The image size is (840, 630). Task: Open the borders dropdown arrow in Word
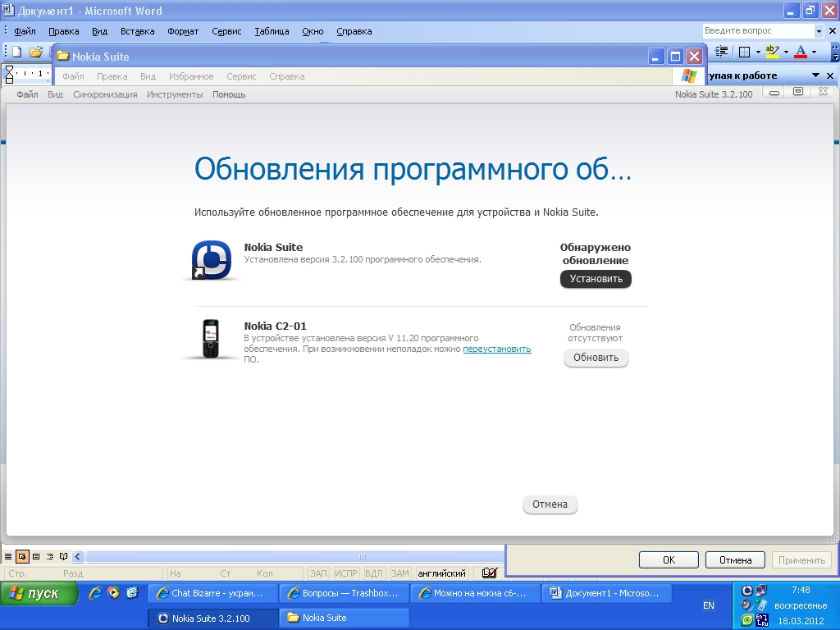click(x=758, y=52)
